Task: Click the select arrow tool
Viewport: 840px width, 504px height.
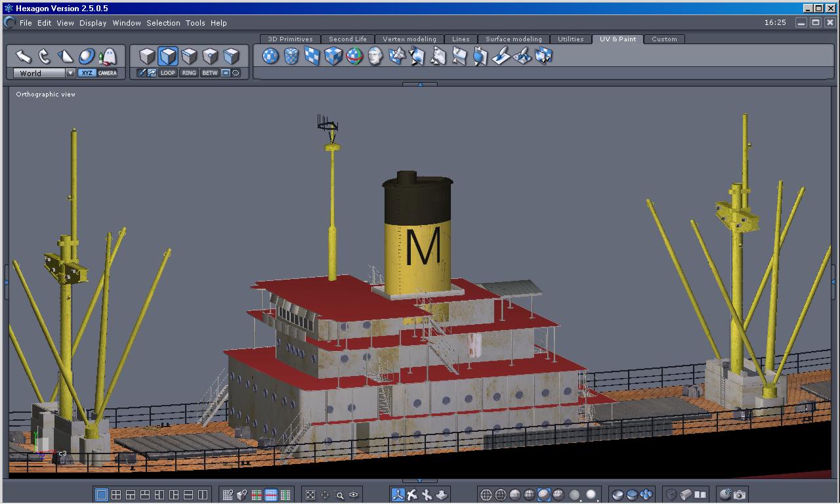Action: coord(24,56)
